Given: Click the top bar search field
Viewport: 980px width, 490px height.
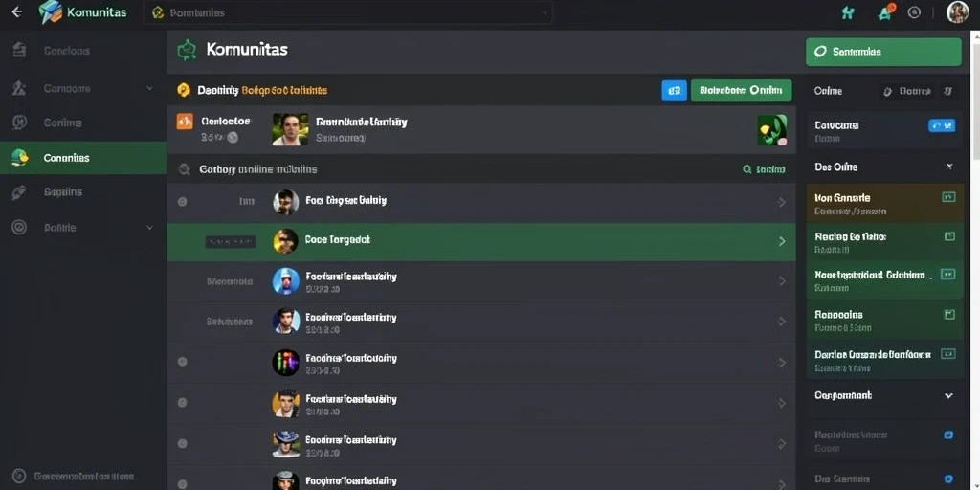Looking at the screenshot, I should pyautogui.click(x=348, y=12).
